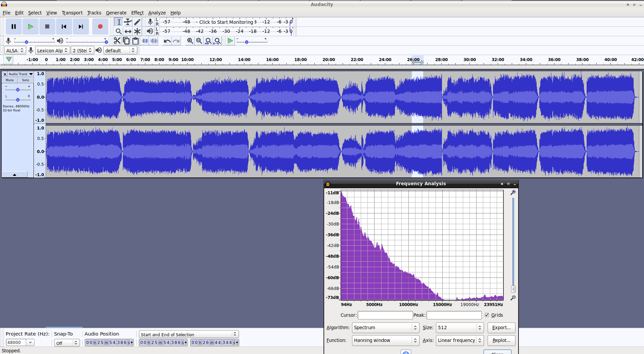Select the Multi-Tool asterisk icon

137,31
